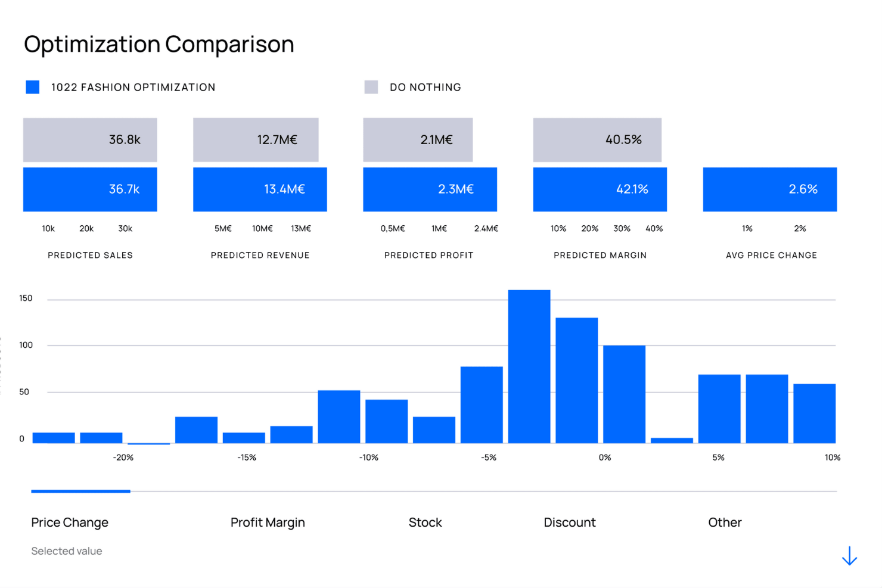Select the Discount tab
This screenshot has height=588, width=882.
569,522
